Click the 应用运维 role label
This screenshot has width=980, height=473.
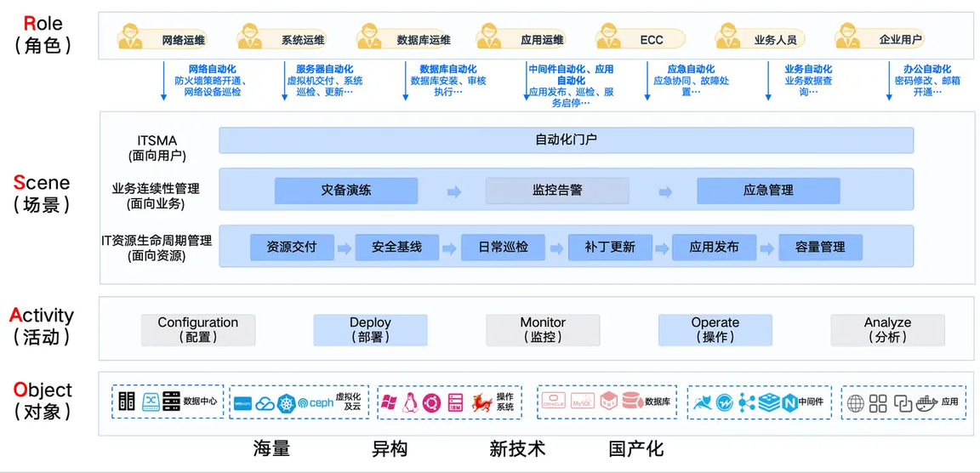pyautogui.click(x=542, y=40)
